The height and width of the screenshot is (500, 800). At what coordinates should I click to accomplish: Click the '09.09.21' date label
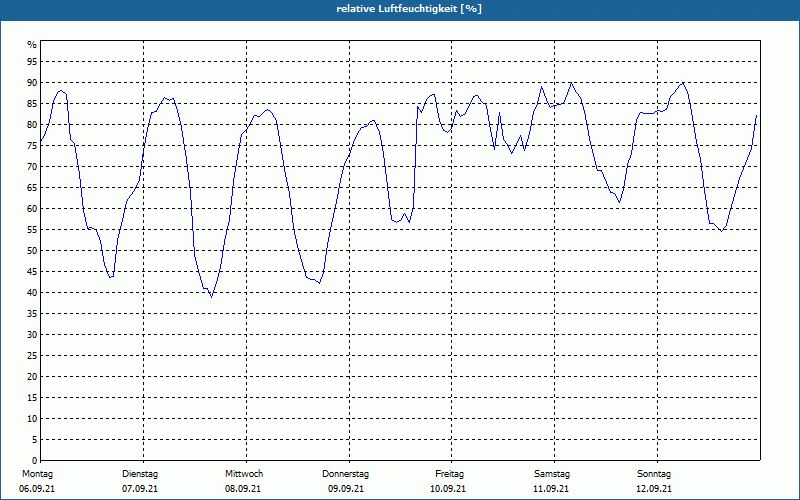346,489
